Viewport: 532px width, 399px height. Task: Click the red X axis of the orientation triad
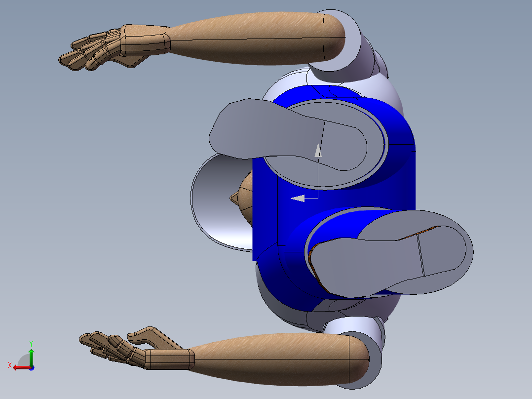coord(21,368)
